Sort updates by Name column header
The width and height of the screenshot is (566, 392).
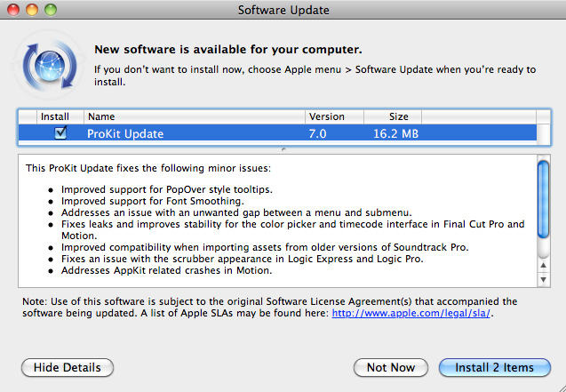tap(195, 116)
